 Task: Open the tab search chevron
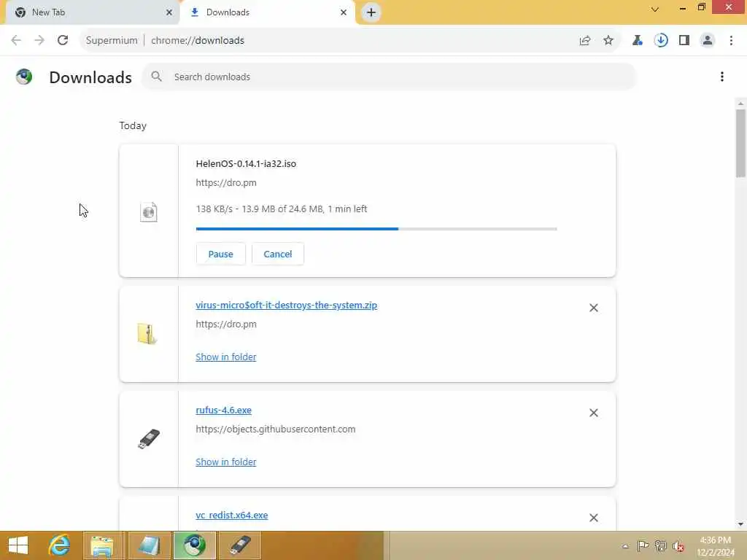point(655,9)
